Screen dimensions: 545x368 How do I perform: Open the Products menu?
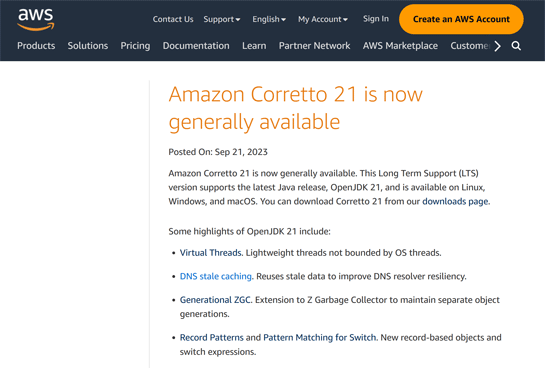coord(36,46)
